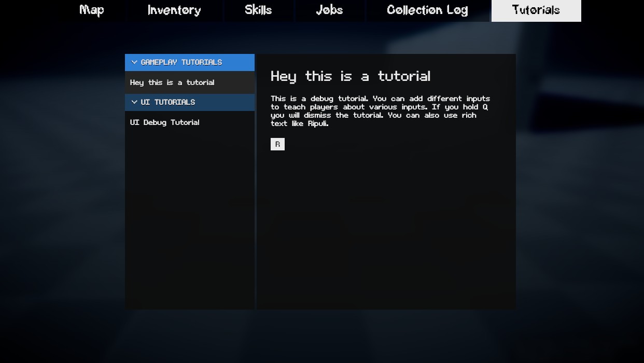Click the word Ripuli in tutorial text
Screen dimensions: 644x363
(x=318, y=123)
